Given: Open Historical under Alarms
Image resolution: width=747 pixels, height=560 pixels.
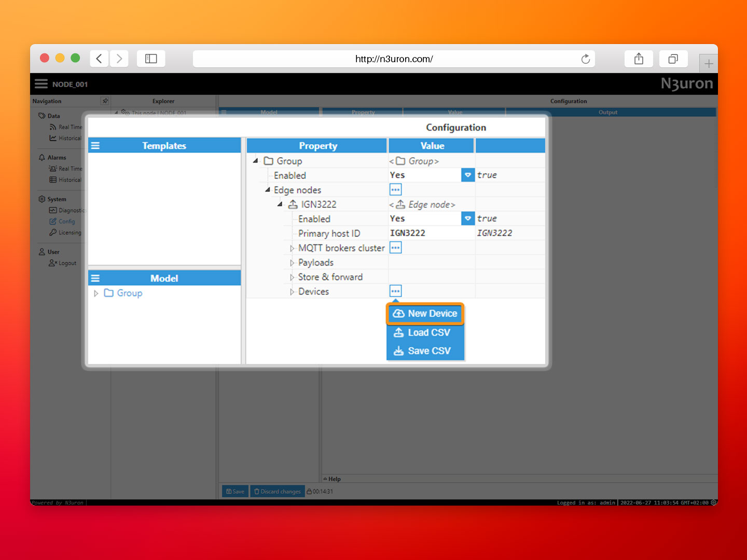Looking at the screenshot, I should click(65, 180).
